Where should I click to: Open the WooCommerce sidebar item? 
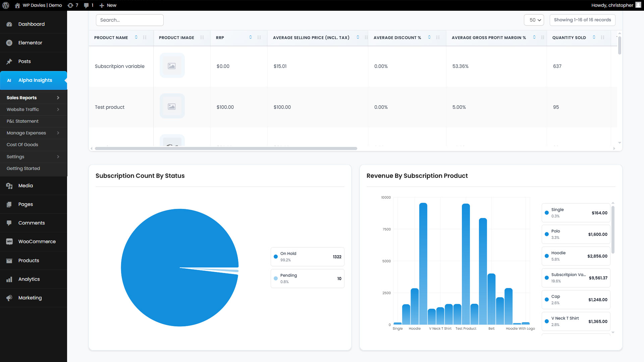click(37, 242)
